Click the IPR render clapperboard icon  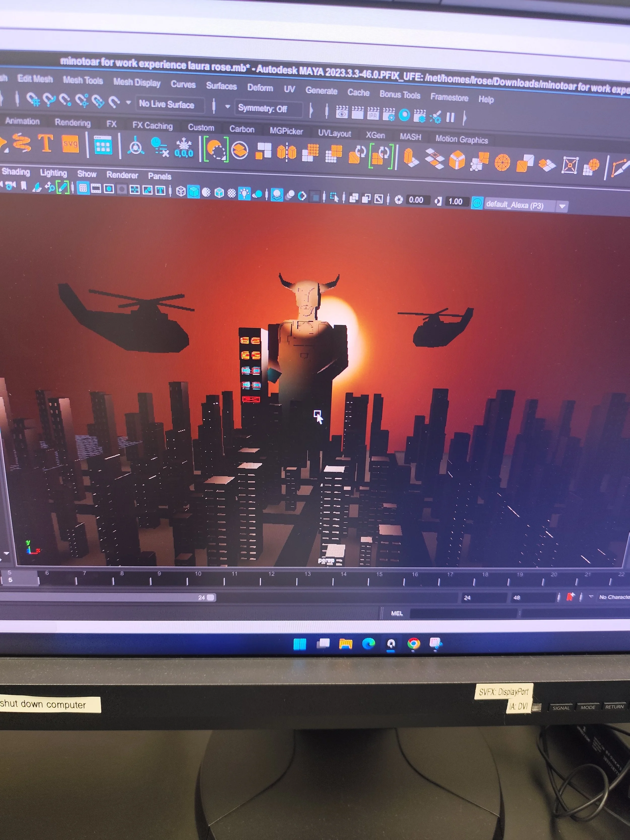tap(373, 114)
